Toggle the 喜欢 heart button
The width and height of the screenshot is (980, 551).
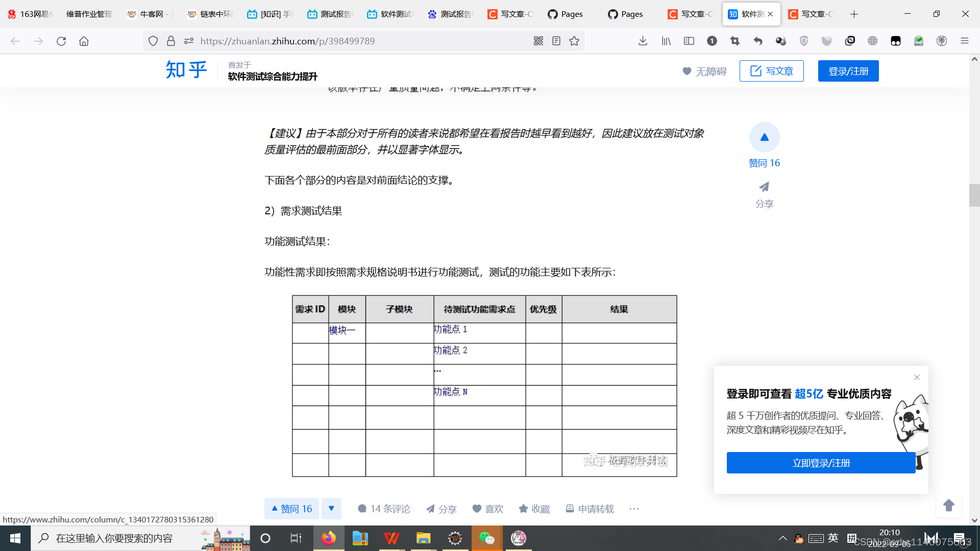487,509
